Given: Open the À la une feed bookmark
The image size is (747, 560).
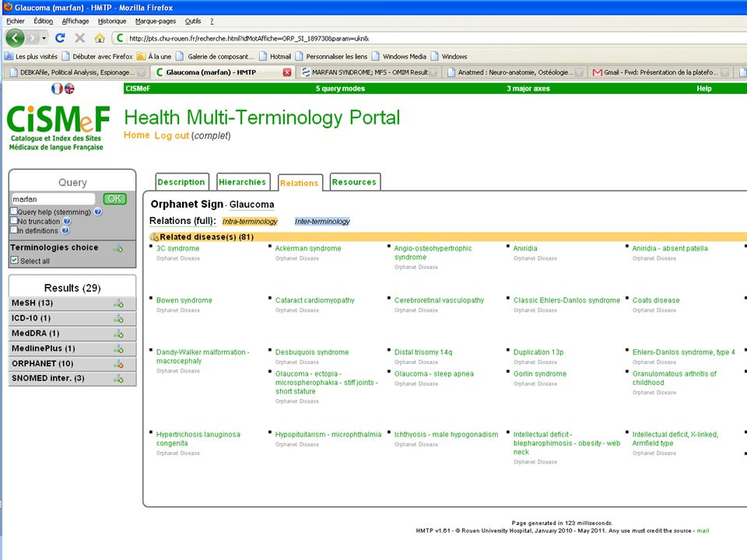Looking at the screenshot, I should pos(154,56).
